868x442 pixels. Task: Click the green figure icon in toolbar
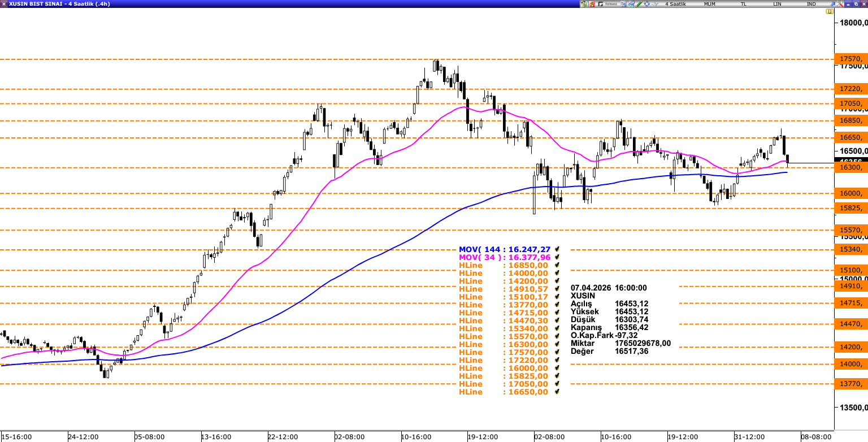point(583,4)
